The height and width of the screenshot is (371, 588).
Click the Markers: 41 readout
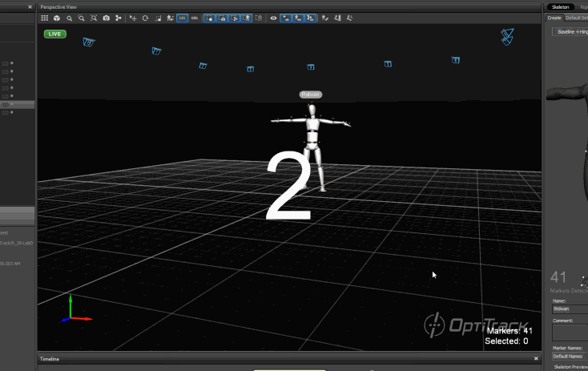click(x=509, y=331)
